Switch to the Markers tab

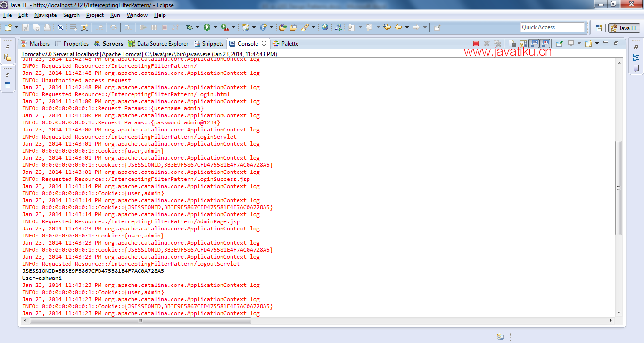(35, 44)
